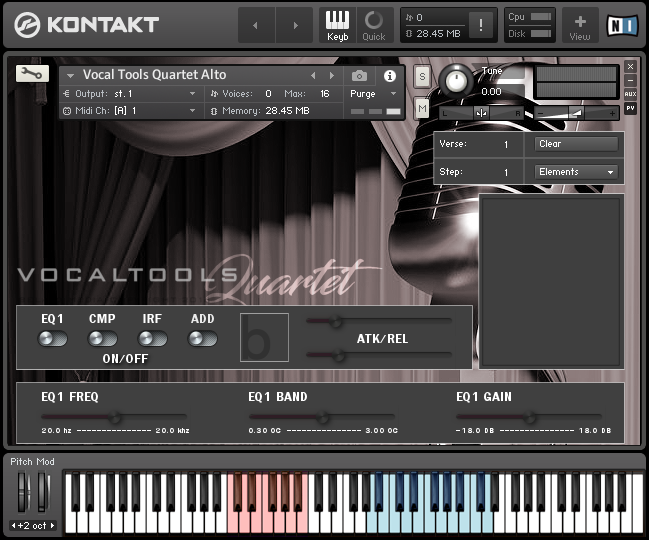The height and width of the screenshot is (540, 649).
Task: Open the View plus menu
Action: [580, 25]
